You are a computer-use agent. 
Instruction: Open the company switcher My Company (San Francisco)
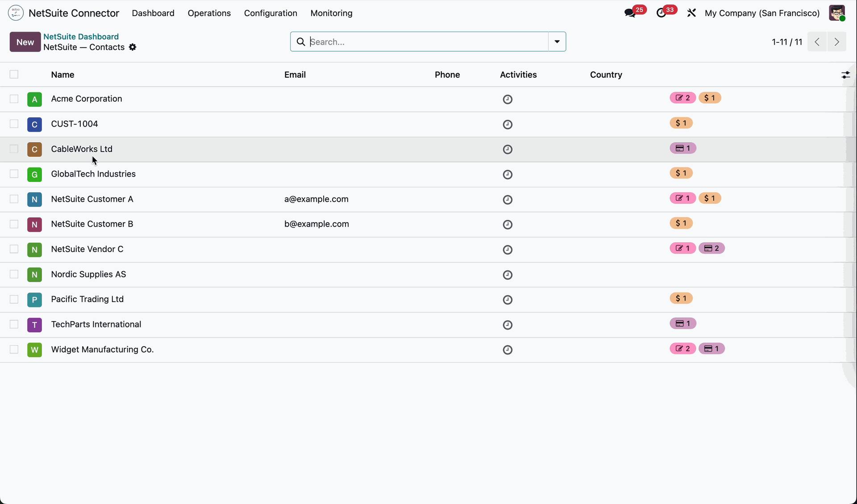coord(762,13)
